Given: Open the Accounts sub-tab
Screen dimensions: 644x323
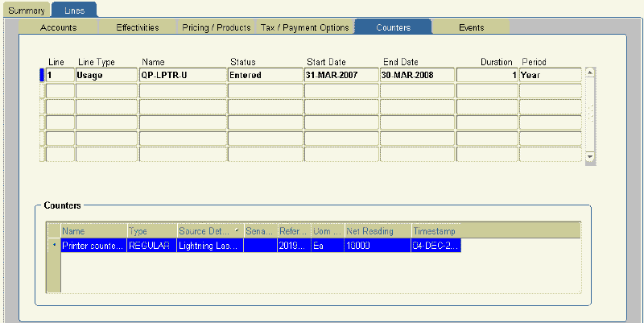Looking at the screenshot, I should [x=58, y=27].
